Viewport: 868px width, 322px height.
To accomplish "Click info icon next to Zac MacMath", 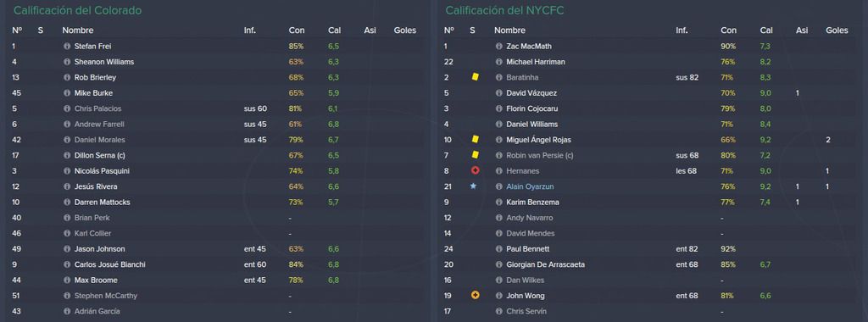I will (x=498, y=47).
